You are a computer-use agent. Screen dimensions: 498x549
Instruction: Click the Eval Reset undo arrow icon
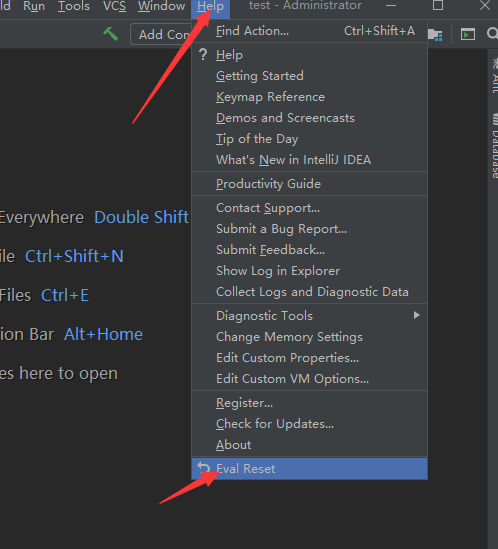tap(203, 468)
